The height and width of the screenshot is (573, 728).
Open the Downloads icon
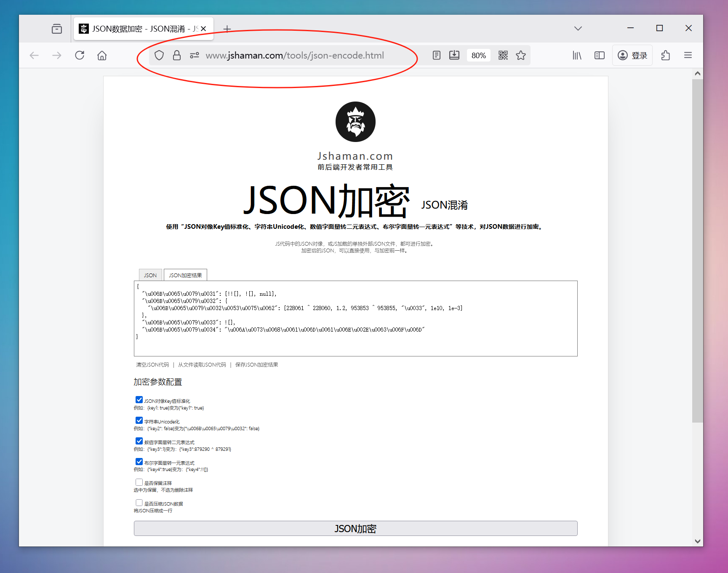pos(454,55)
